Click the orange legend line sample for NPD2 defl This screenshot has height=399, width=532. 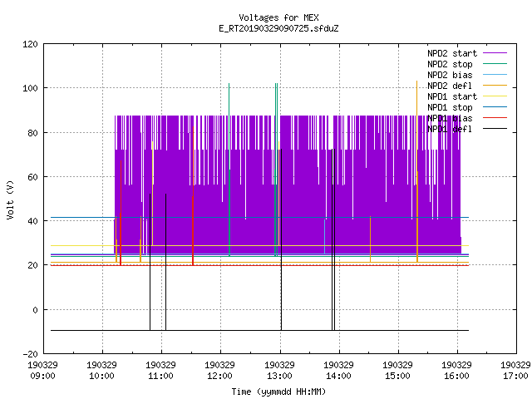click(495, 85)
